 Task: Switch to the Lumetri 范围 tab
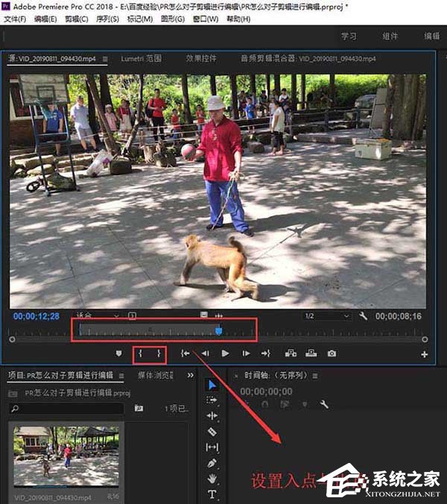(142, 58)
